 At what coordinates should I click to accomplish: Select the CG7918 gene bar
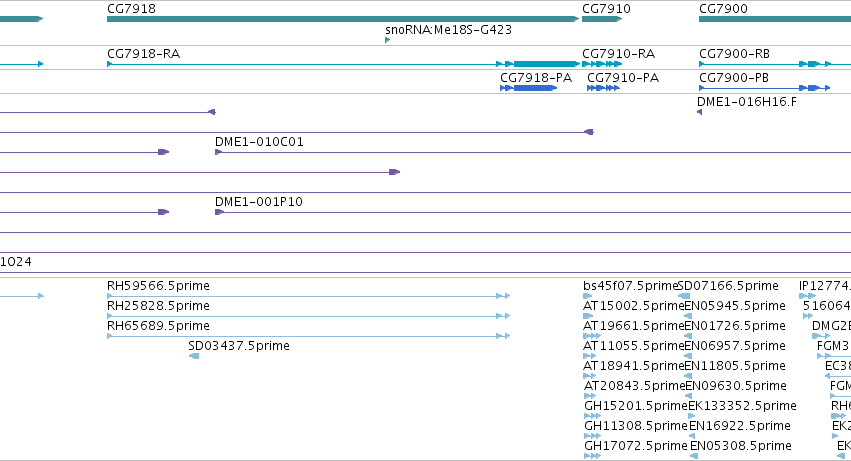click(x=343, y=19)
